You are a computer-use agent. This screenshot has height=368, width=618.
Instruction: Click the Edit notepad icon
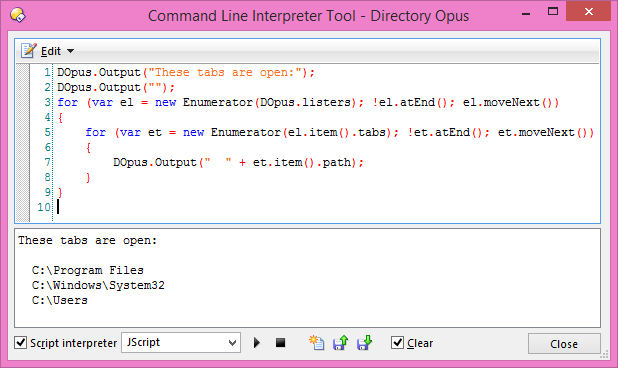click(28, 50)
